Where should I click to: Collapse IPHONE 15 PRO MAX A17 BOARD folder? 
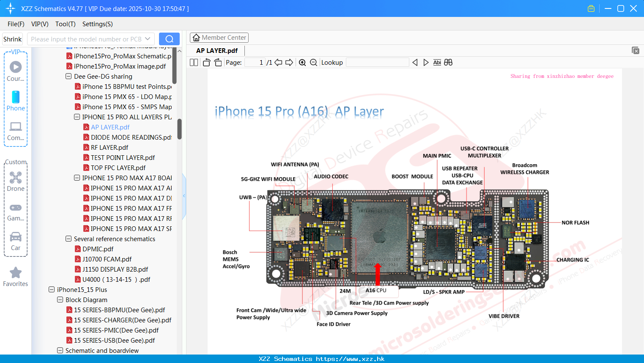tap(77, 178)
